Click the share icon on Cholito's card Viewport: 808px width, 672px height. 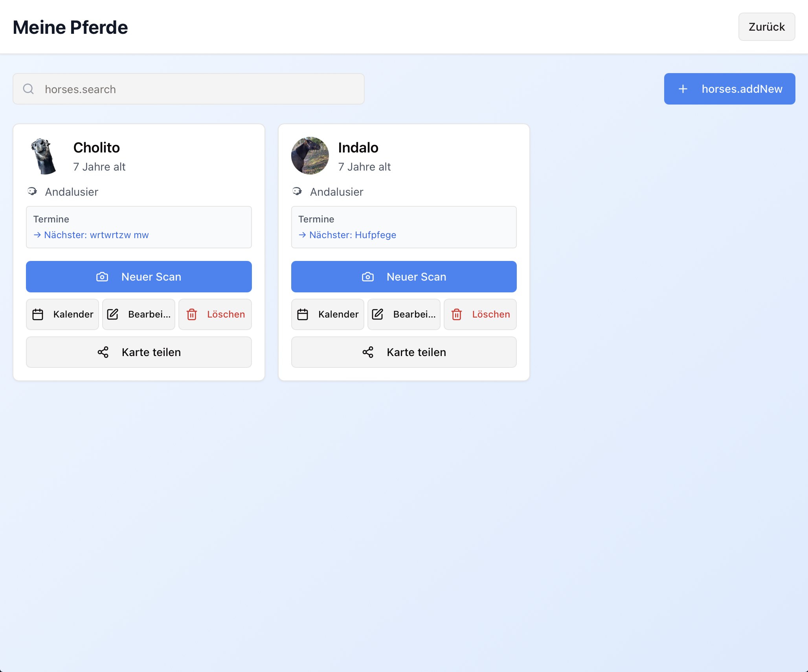[x=103, y=352]
